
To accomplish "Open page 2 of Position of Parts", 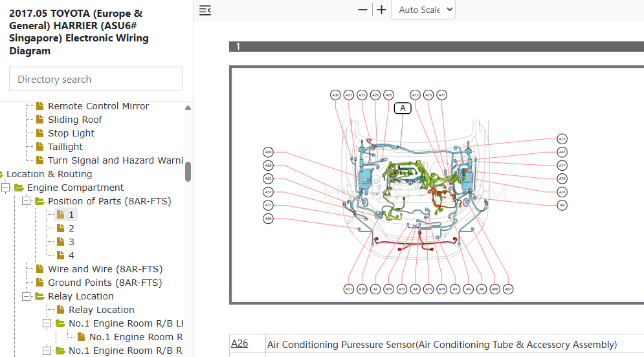I will click(71, 228).
